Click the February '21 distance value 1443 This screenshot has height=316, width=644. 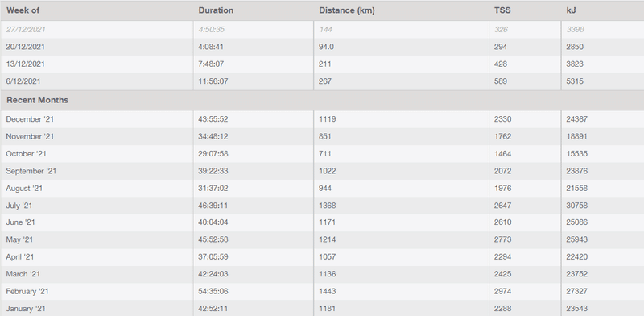pyautogui.click(x=327, y=291)
